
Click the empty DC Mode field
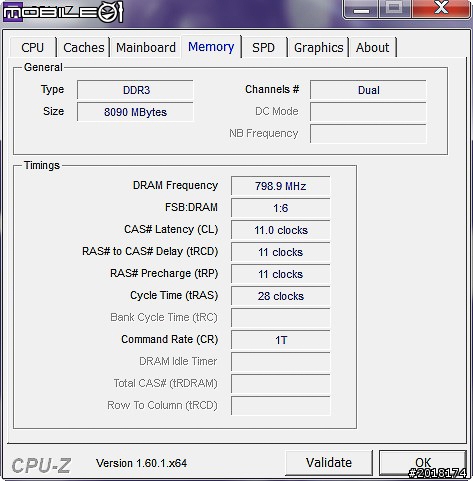coord(368,112)
